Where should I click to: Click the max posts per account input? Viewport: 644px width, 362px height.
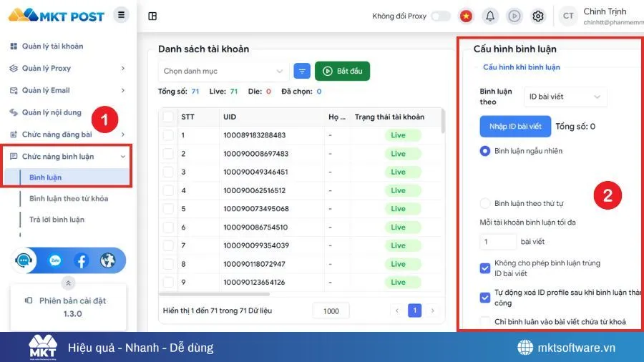tap(498, 242)
